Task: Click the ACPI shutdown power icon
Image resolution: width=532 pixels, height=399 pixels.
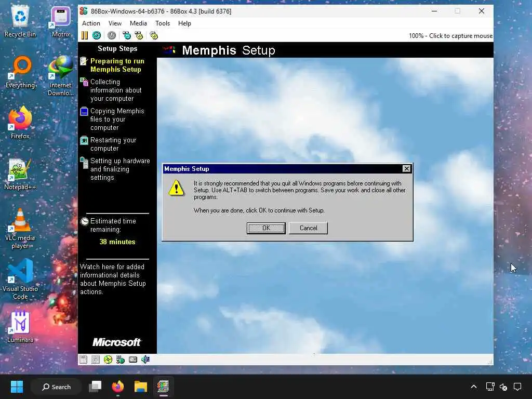Action: click(x=112, y=35)
